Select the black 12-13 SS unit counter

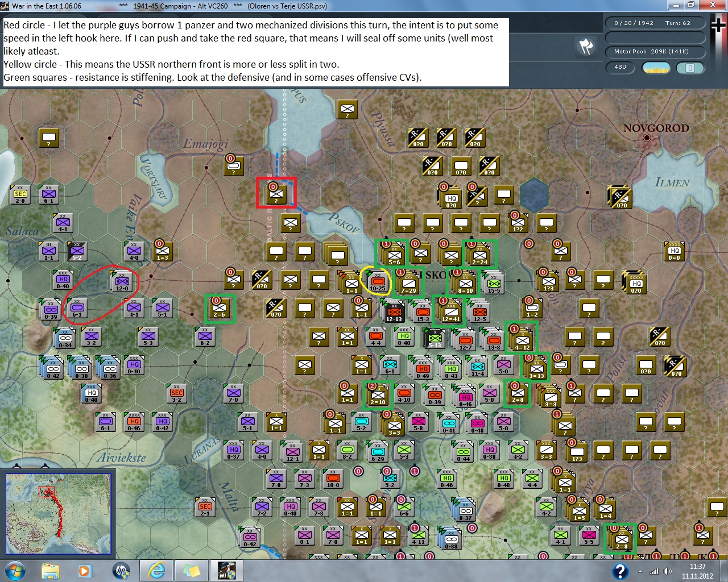click(395, 312)
